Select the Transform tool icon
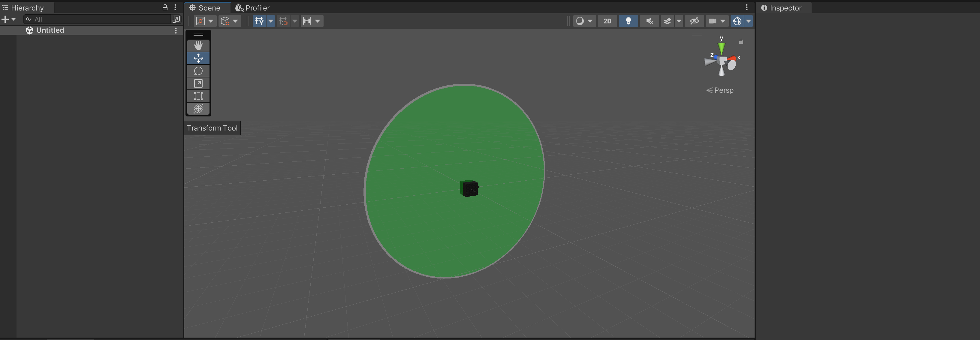The height and width of the screenshot is (340, 980). (x=198, y=109)
